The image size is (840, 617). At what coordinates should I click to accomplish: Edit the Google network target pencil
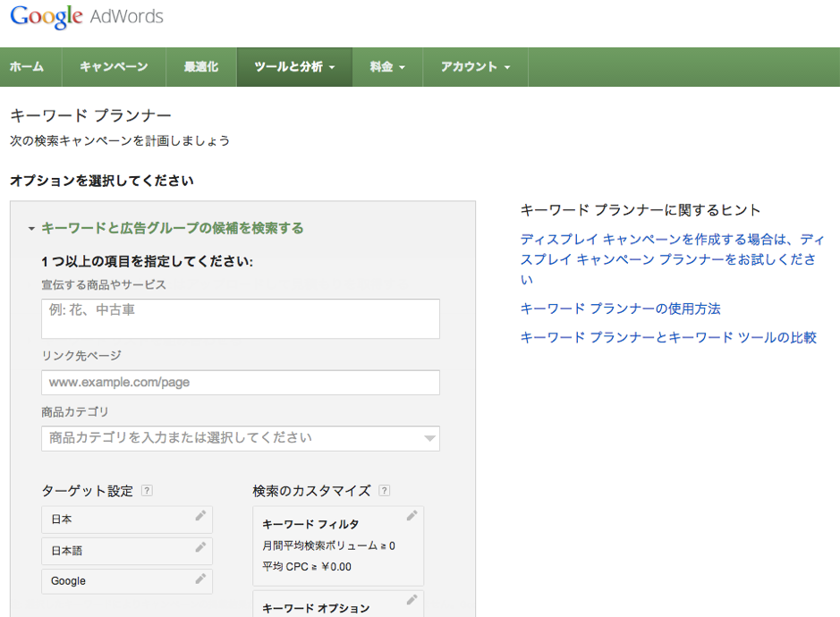tap(200, 579)
